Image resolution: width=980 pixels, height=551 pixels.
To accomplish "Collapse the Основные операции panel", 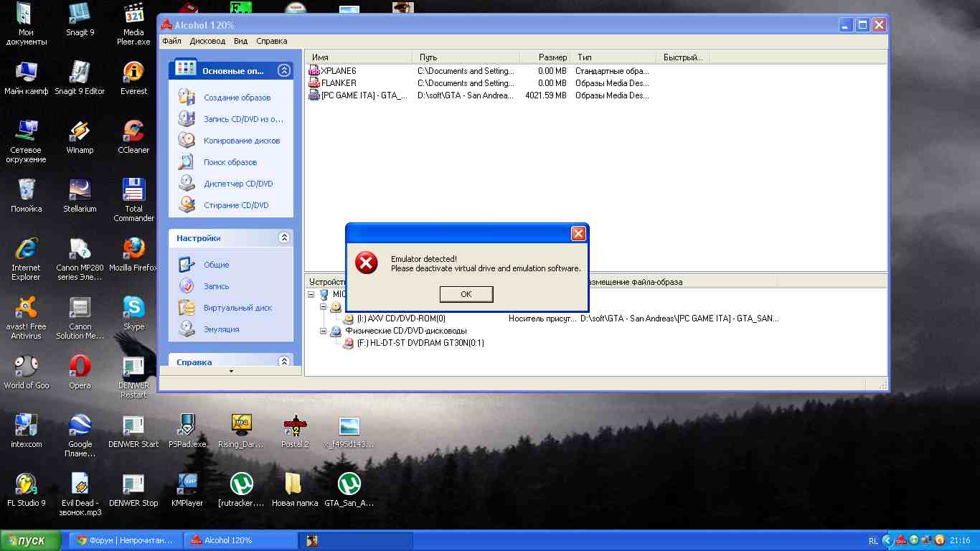I will tap(284, 70).
